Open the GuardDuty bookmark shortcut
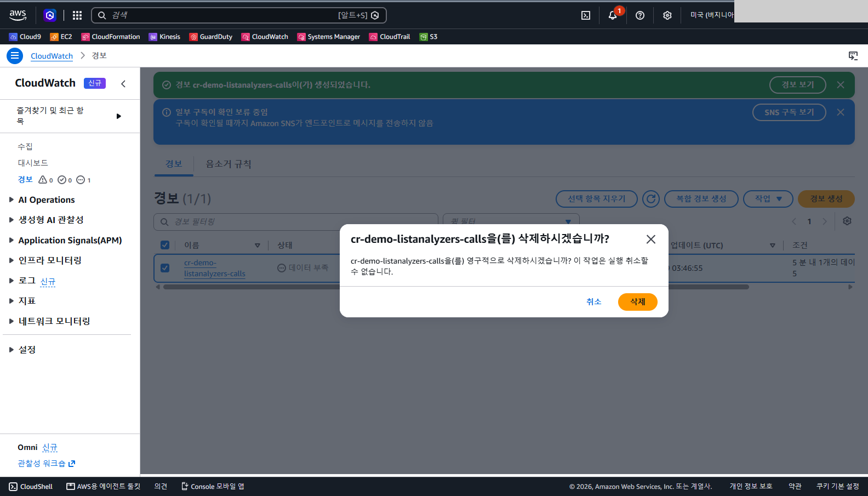 click(211, 37)
